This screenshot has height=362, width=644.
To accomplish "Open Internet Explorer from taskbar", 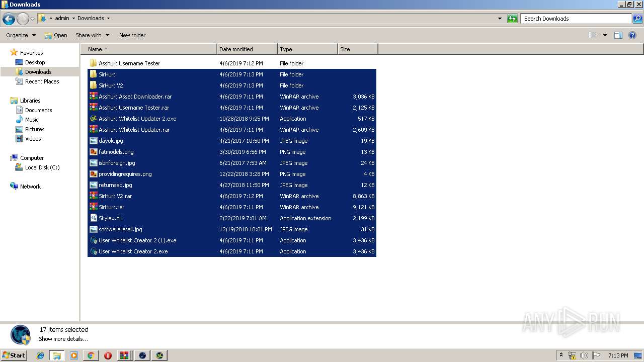I will pyautogui.click(x=40, y=355).
